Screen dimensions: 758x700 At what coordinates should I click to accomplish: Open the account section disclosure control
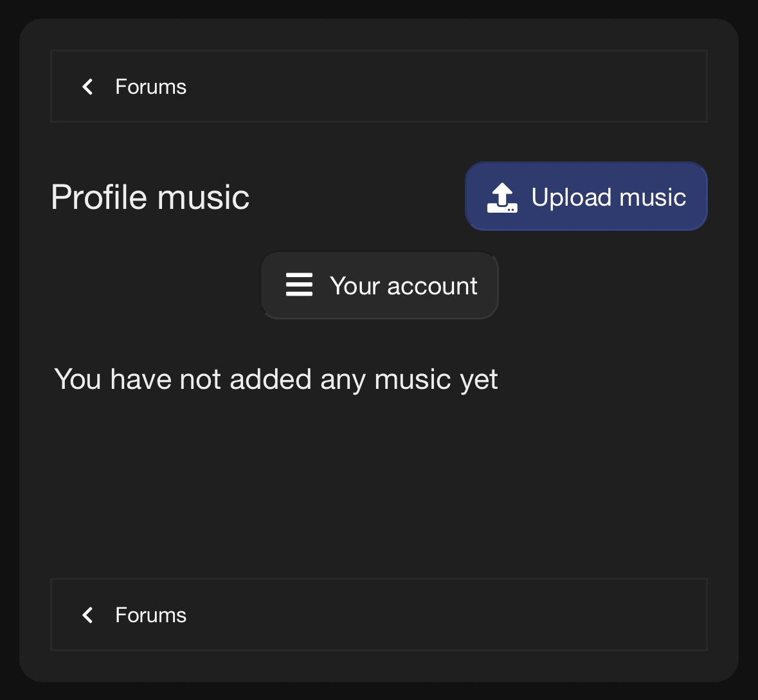point(379,285)
